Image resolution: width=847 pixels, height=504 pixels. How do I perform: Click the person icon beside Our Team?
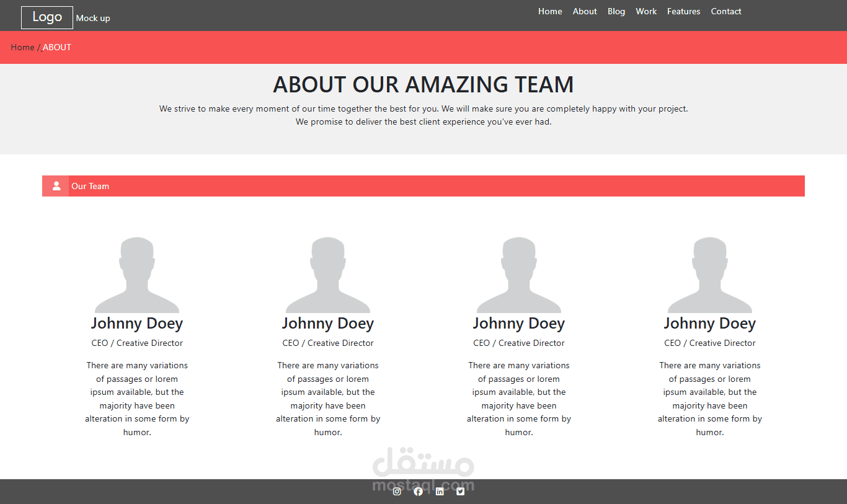(x=56, y=186)
